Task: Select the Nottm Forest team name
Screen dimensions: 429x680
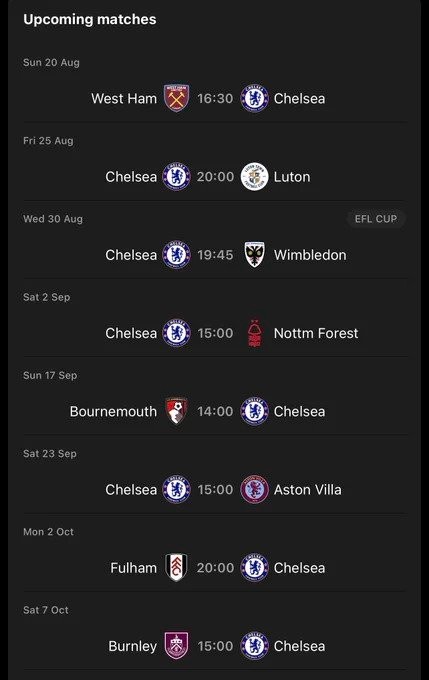Action: (x=316, y=333)
